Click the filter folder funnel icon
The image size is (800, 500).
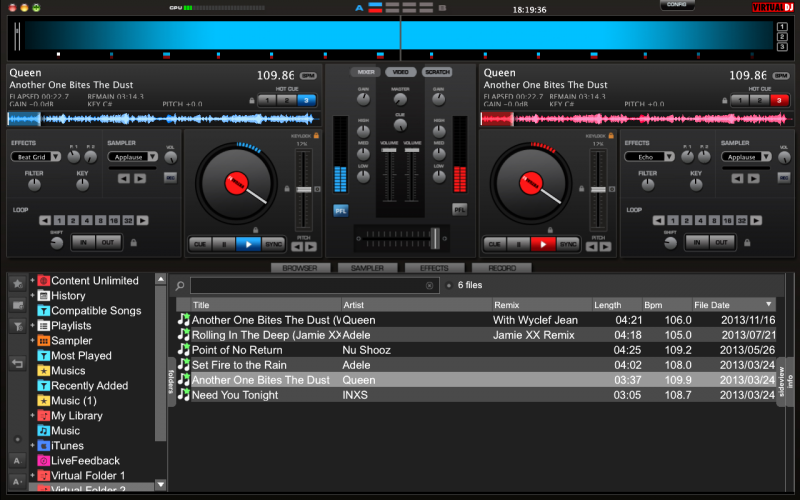coord(17,326)
